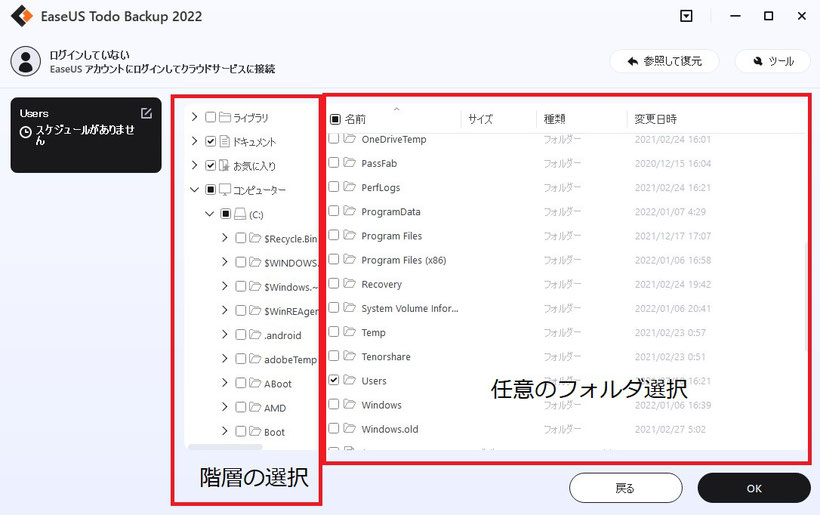
Task: Sort list by サイズ column header
Action: (x=481, y=119)
